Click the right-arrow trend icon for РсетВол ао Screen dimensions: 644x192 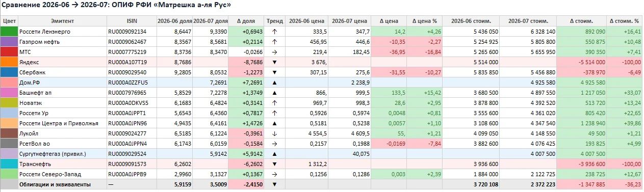(x=274, y=143)
